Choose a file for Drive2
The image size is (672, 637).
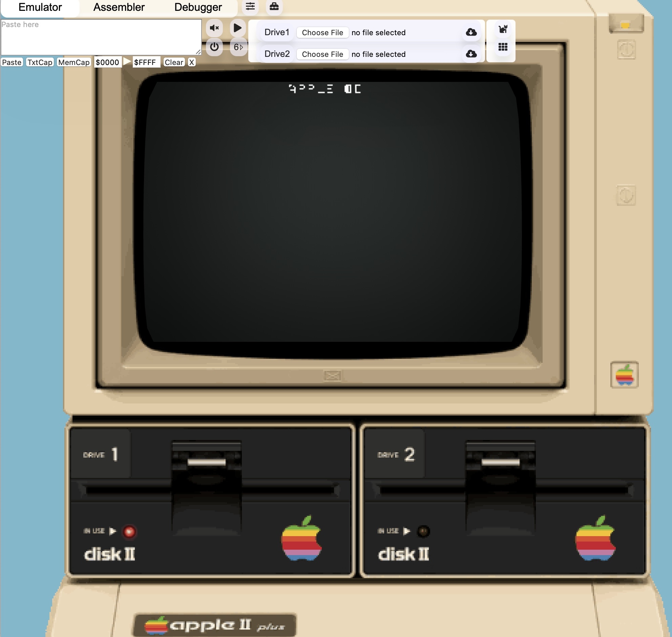click(322, 54)
